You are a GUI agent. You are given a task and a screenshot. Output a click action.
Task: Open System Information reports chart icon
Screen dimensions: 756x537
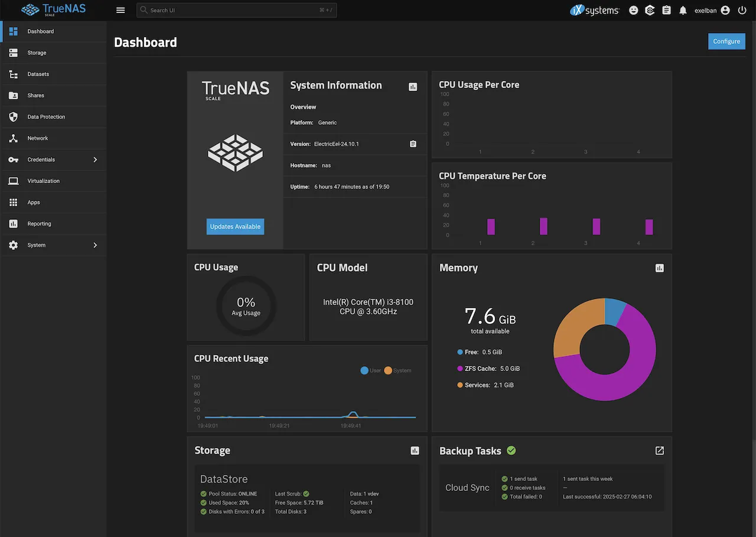(413, 87)
